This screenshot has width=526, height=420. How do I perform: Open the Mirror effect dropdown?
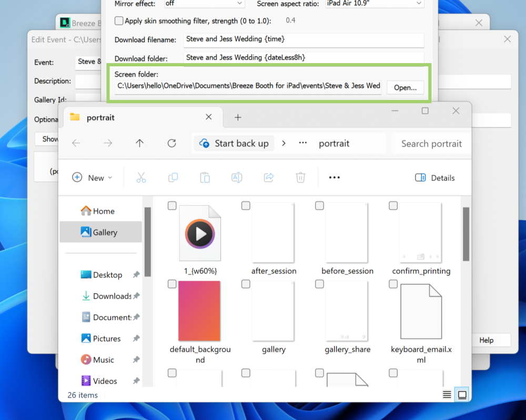point(204,3)
